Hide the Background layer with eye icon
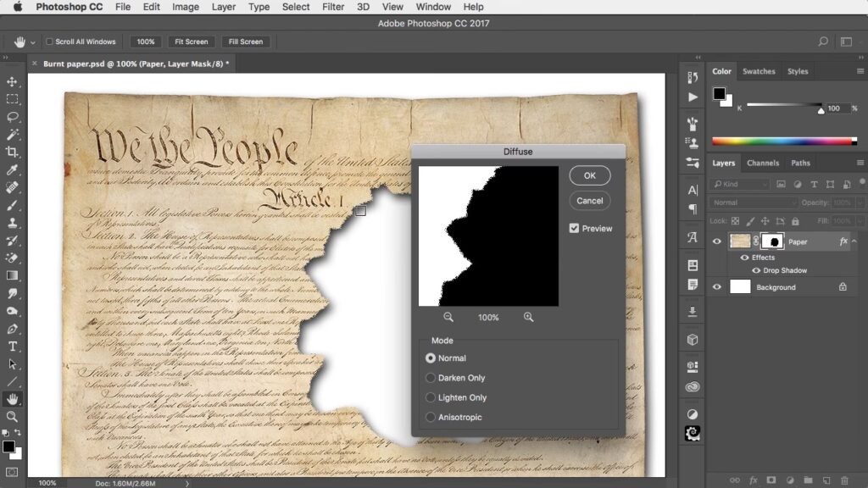 pos(717,287)
